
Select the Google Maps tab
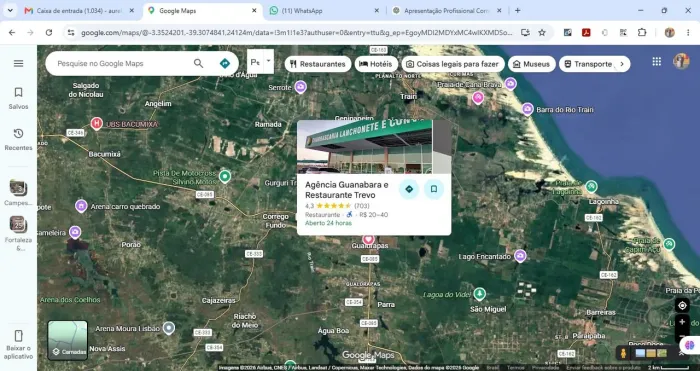pyautogui.click(x=203, y=10)
